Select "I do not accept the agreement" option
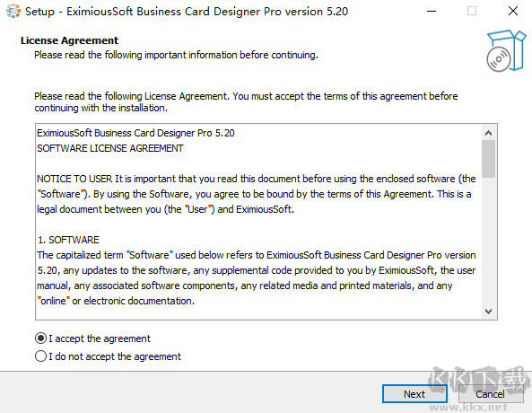Viewport: 532px width, 413px height. coord(40,356)
